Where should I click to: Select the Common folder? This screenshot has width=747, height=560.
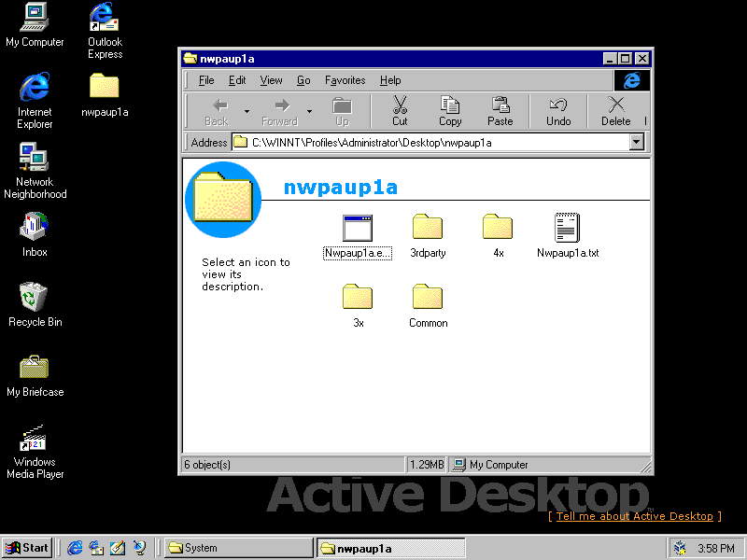click(x=429, y=306)
